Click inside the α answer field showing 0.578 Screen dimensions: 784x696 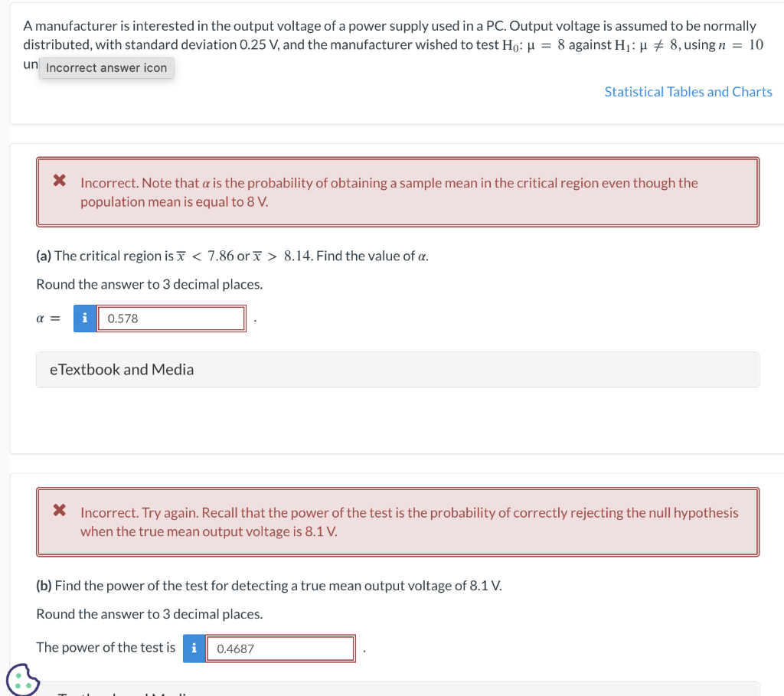[171, 318]
